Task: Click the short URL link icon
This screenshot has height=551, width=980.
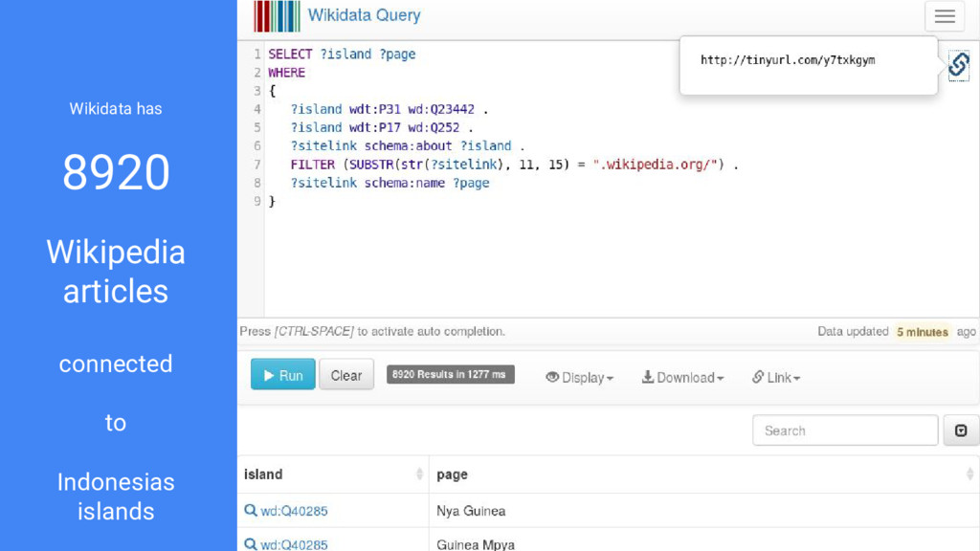Action: click(959, 65)
